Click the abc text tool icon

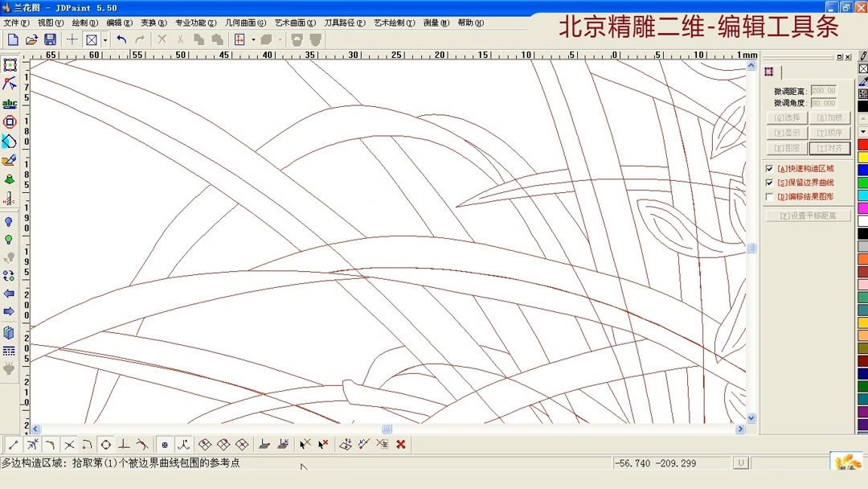click(10, 104)
